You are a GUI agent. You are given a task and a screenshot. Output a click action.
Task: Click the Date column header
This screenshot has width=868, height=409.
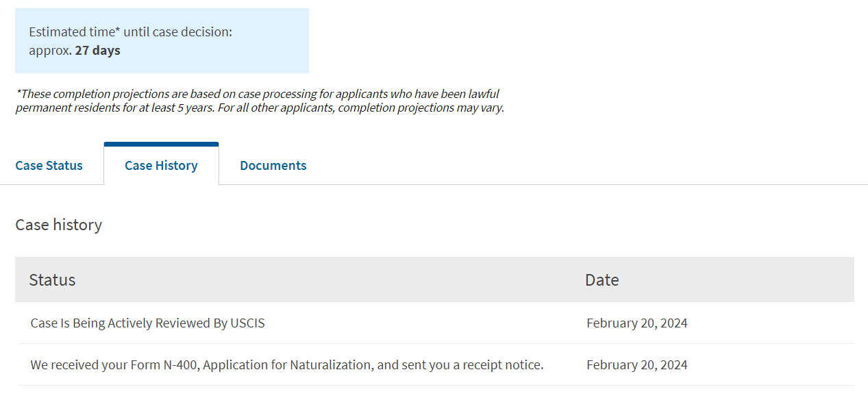(x=602, y=280)
